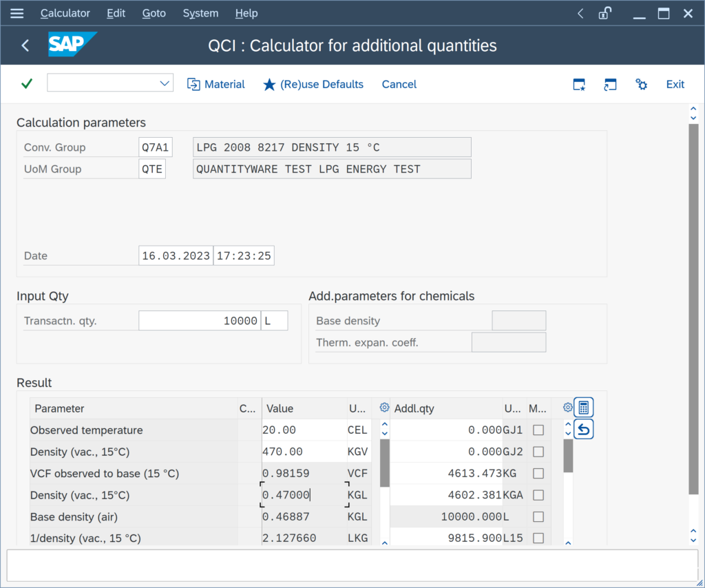
Task: Tick the checkbox in the GJ1 row
Action: (538, 430)
